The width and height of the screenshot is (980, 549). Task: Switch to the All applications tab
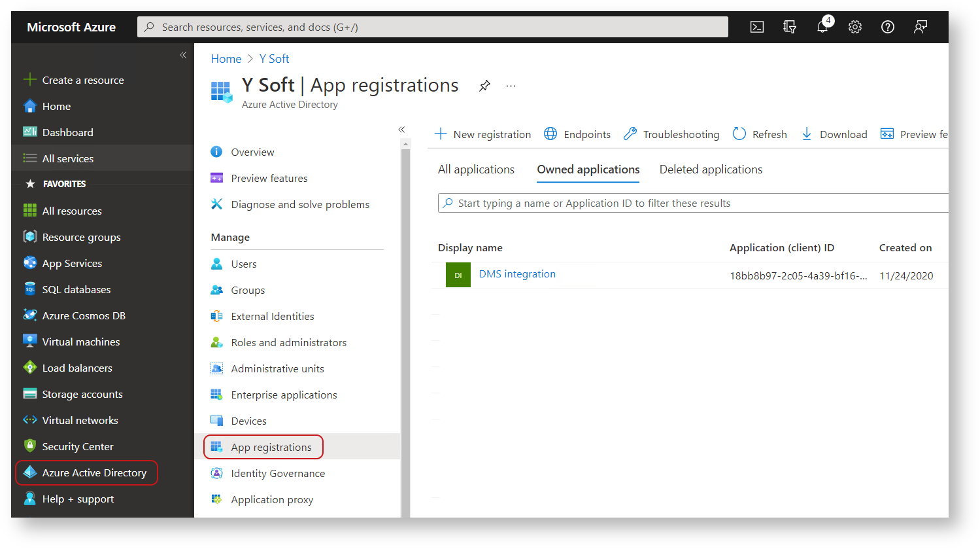(x=476, y=169)
